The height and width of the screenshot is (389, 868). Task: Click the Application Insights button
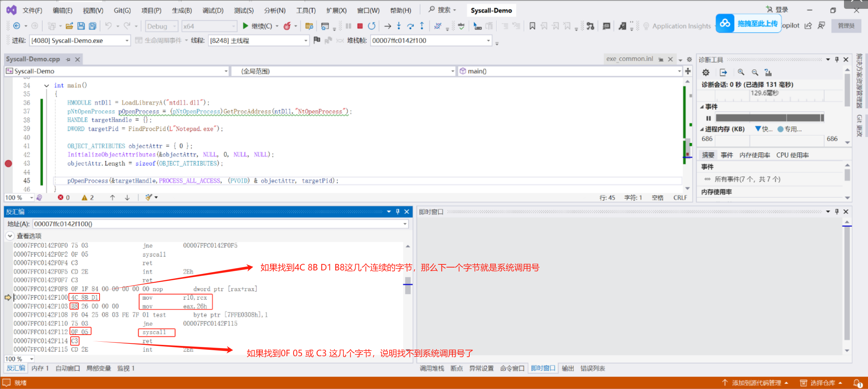point(677,26)
